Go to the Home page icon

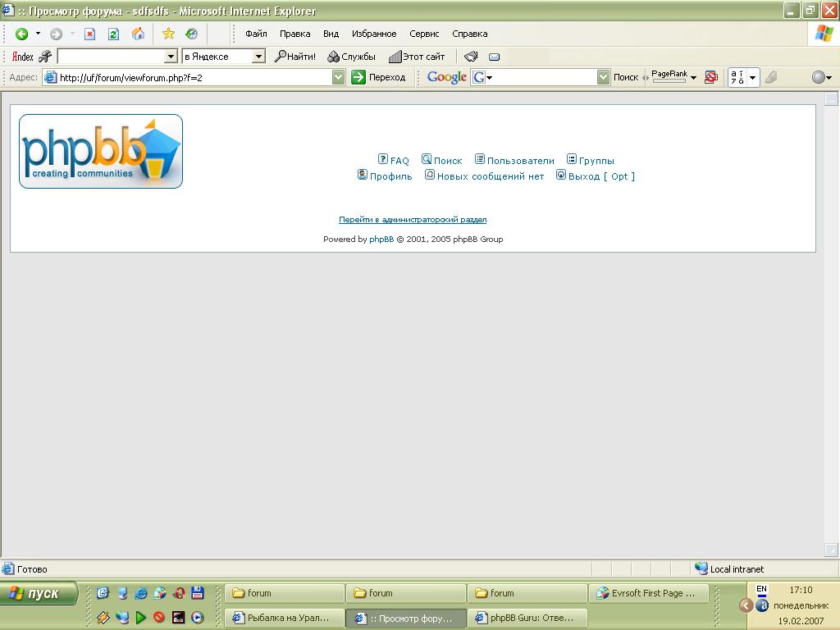click(138, 34)
